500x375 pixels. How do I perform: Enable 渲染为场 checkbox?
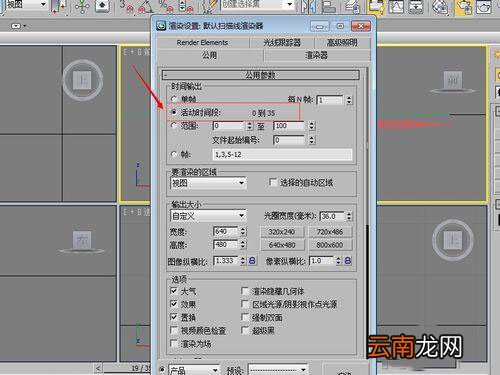pos(174,343)
